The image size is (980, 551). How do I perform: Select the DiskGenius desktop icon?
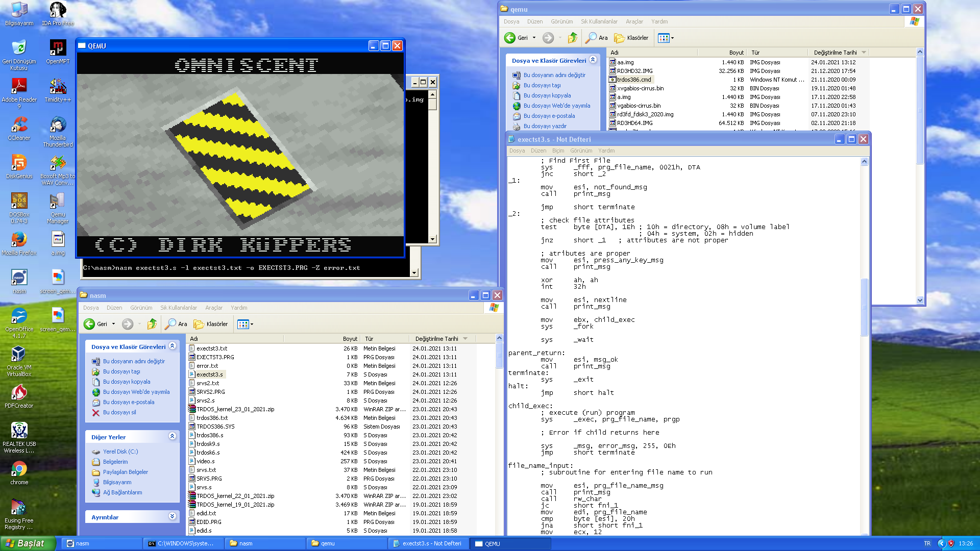coord(19,167)
